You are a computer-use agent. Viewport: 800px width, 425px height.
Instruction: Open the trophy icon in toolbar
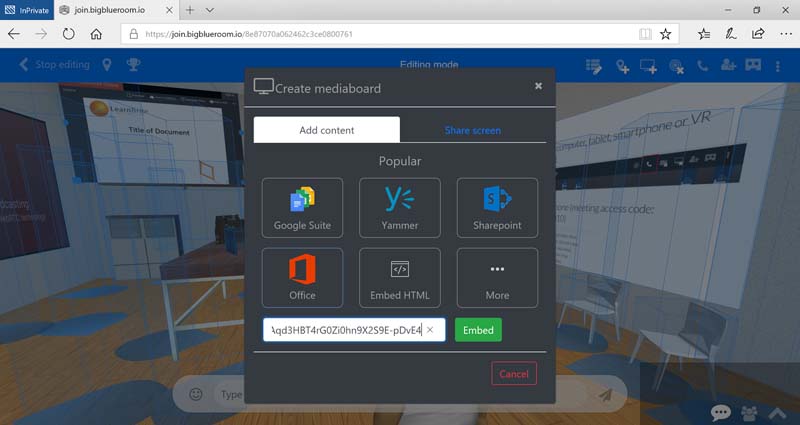(x=133, y=65)
